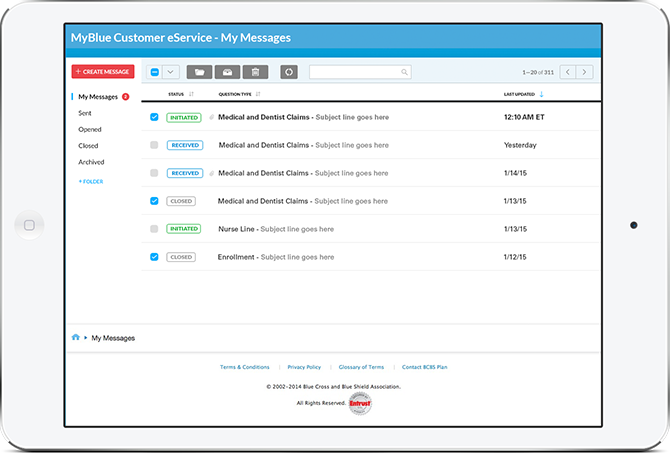Click the refresh toolbar icon
This screenshot has height=453, width=670.
click(x=289, y=72)
